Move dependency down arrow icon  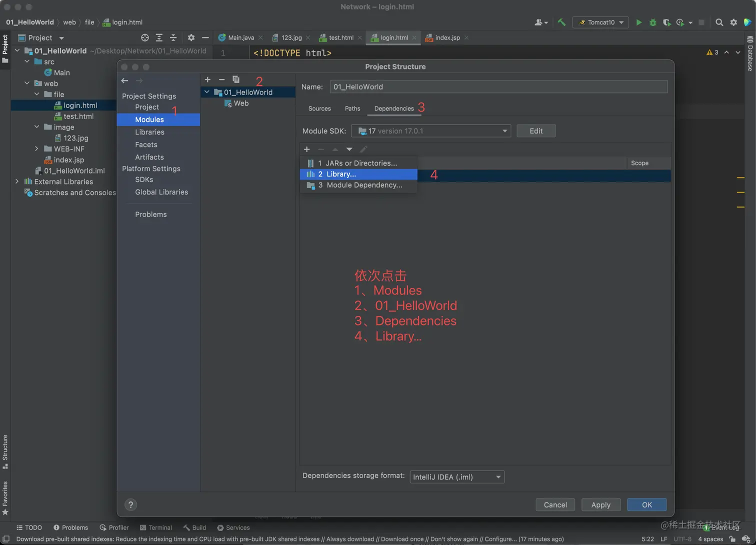tap(349, 149)
